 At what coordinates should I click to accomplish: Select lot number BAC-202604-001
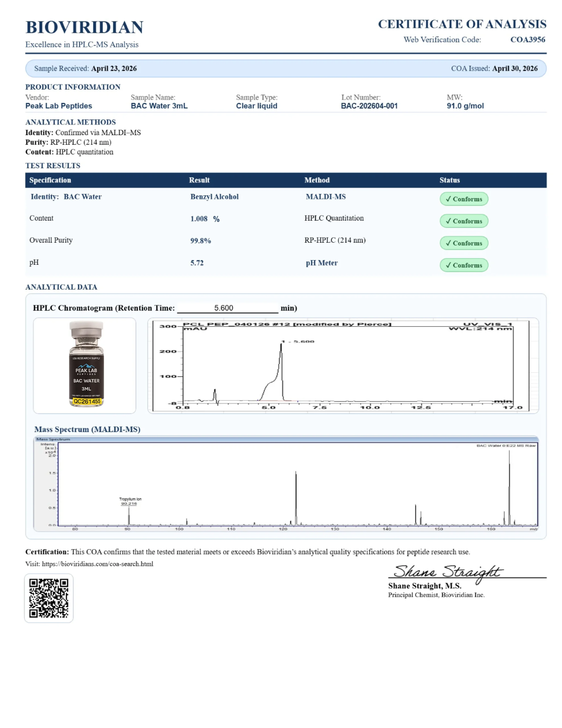(x=369, y=106)
